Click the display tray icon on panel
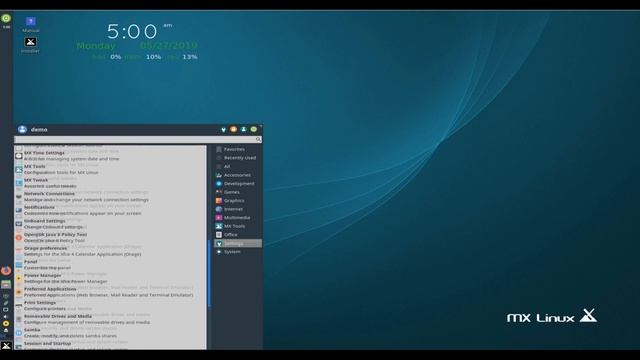The image size is (640, 360). [x=6, y=309]
